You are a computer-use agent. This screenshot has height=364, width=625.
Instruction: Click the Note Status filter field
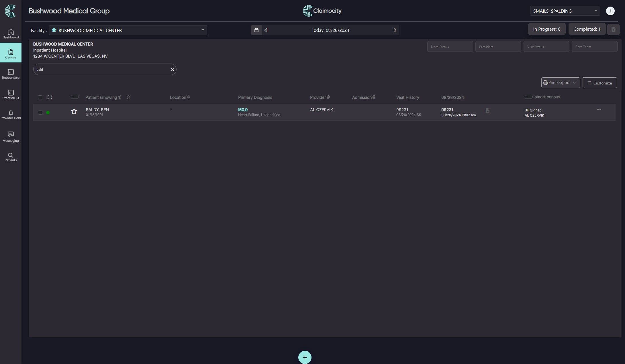coord(450,47)
